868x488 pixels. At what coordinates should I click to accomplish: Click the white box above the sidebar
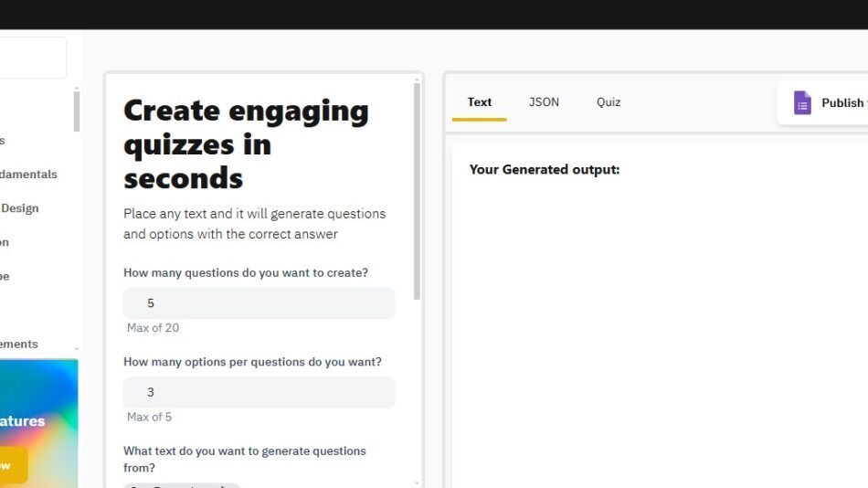point(33,58)
